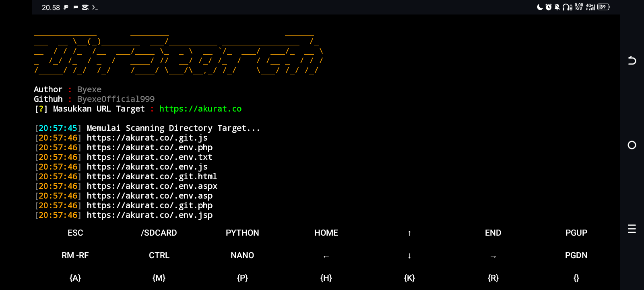Tap the Android back navigation icon
This screenshot has height=290, width=644.
click(632, 60)
